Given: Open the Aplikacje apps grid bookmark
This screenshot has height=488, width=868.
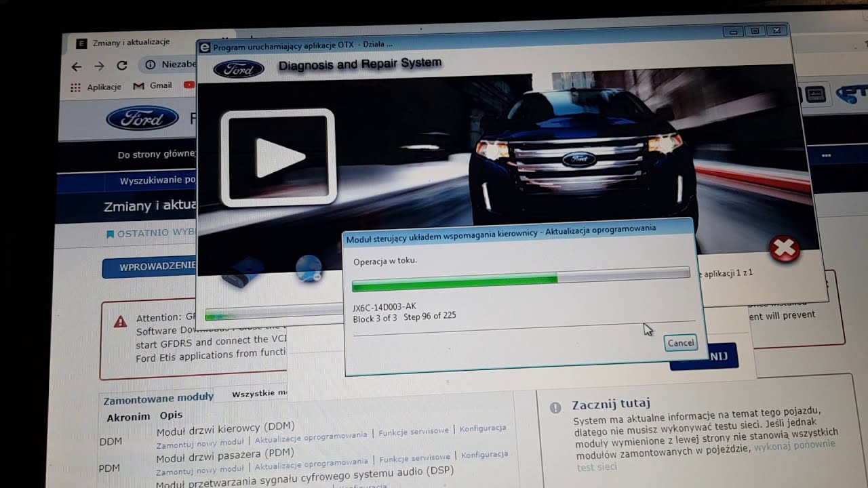Looking at the screenshot, I should 96,87.
